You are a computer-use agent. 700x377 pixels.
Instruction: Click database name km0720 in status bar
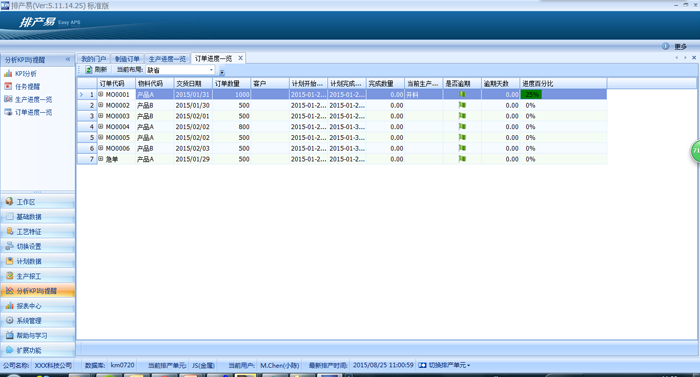click(x=122, y=365)
